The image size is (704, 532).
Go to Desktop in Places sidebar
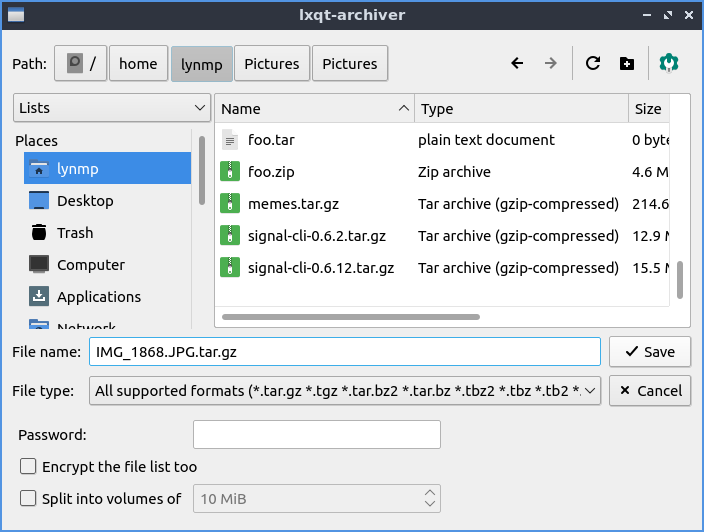[84, 201]
